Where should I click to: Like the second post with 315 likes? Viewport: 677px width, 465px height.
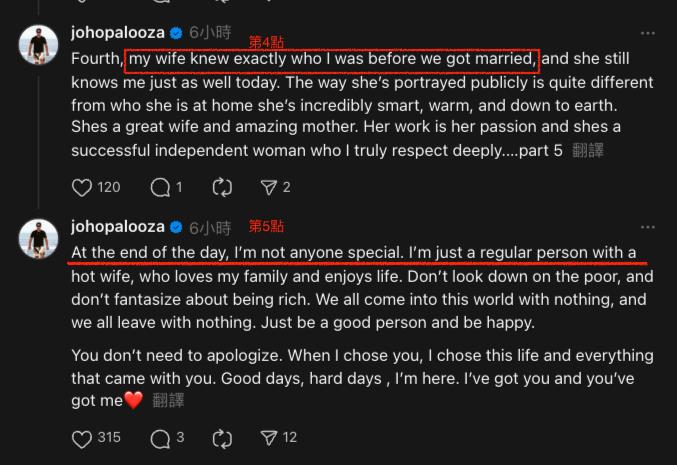(x=83, y=437)
